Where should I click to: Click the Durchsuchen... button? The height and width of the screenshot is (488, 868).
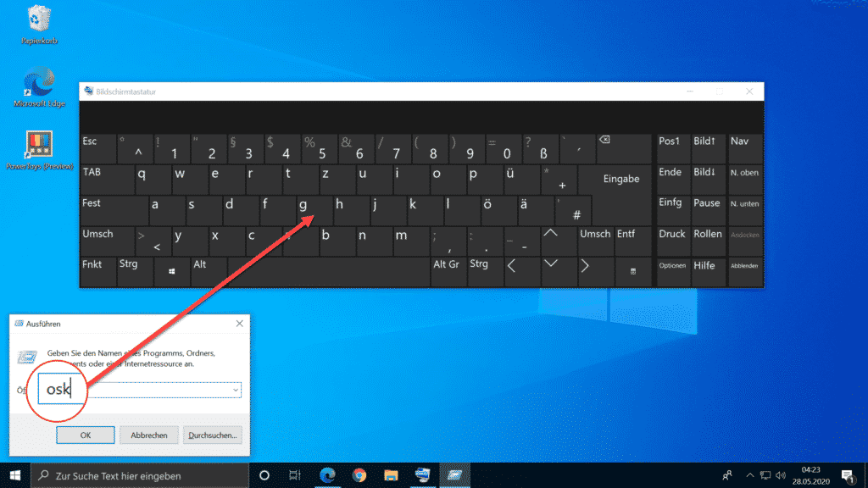pyautogui.click(x=213, y=435)
